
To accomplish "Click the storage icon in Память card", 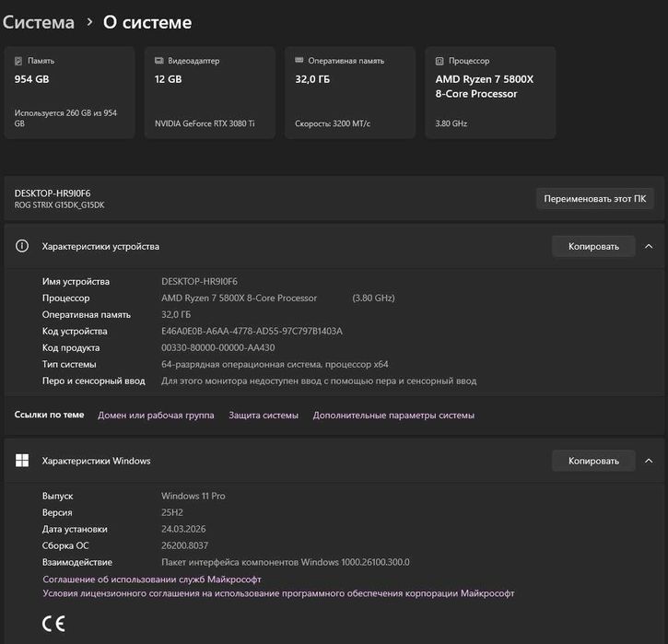I will pyautogui.click(x=18, y=61).
